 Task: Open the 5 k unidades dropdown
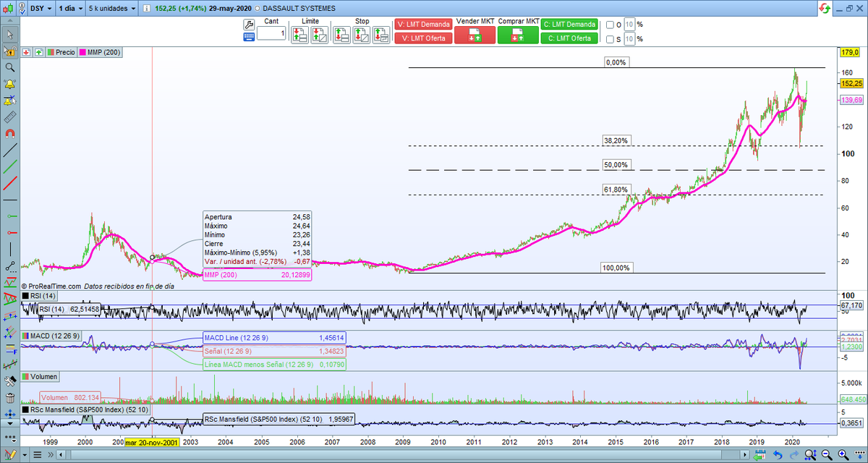point(111,9)
